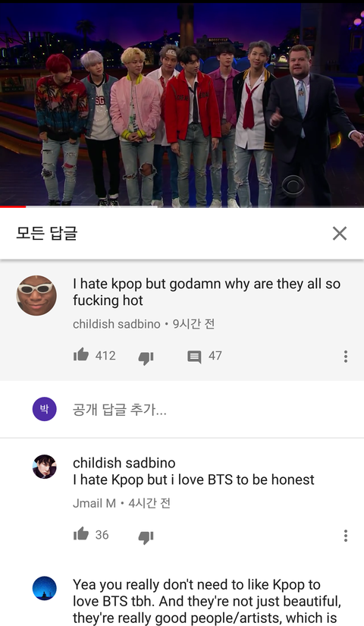The width and height of the screenshot is (364, 626).
Task: Tap the 412 like count
Action: coord(105,355)
